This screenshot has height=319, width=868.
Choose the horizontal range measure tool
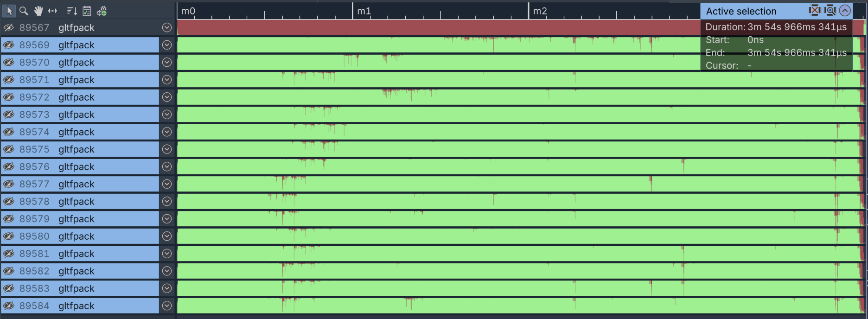(x=53, y=11)
